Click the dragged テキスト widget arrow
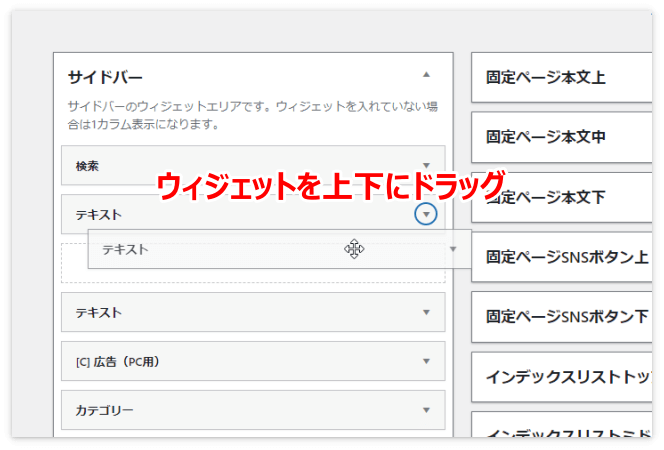The width and height of the screenshot is (664, 450). point(453,249)
